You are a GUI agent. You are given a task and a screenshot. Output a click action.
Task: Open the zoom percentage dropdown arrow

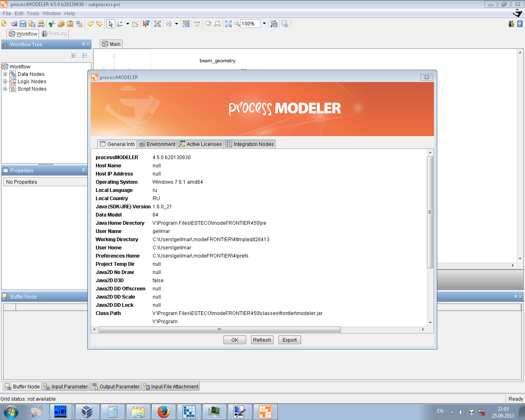264,24
